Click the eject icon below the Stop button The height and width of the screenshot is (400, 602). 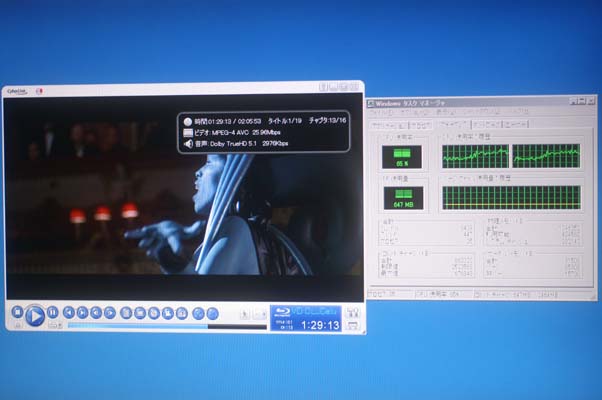[18, 325]
